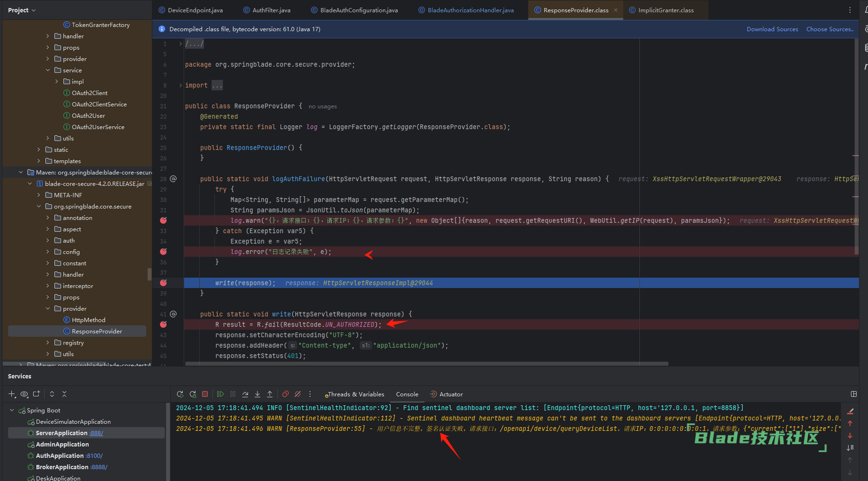Click the Step Over icon
The height and width of the screenshot is (481, 868).
(x=245, y=394)
